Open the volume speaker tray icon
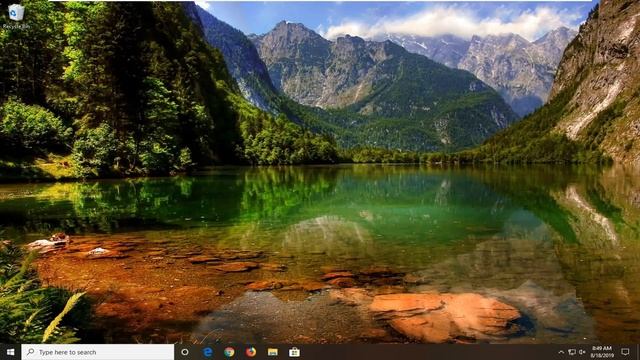 coord(582,352)
